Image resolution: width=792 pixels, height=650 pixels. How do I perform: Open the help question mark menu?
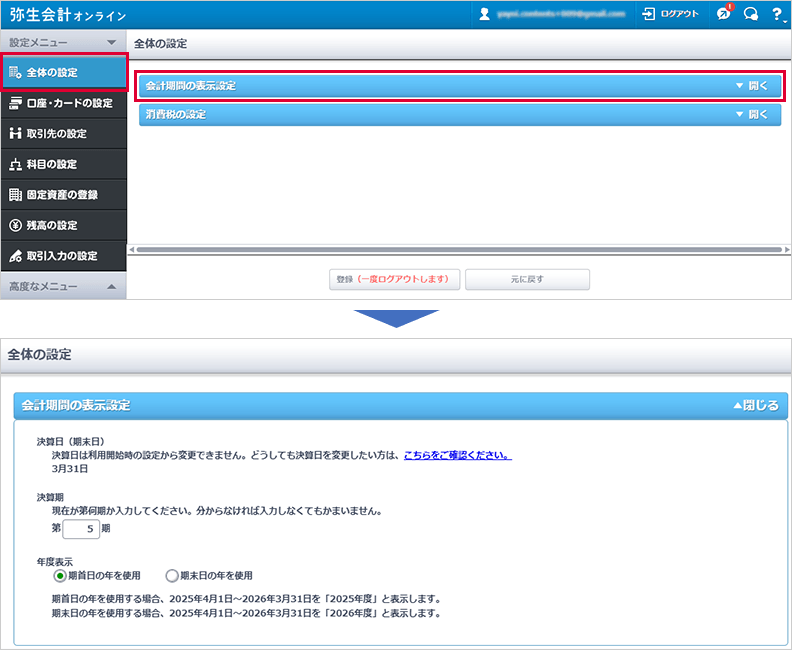[x=776, y=14]
